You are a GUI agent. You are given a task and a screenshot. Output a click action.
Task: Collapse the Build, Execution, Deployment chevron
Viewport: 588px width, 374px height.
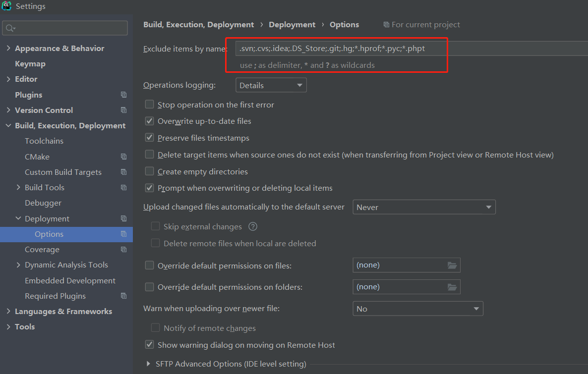tap(8, 125)
